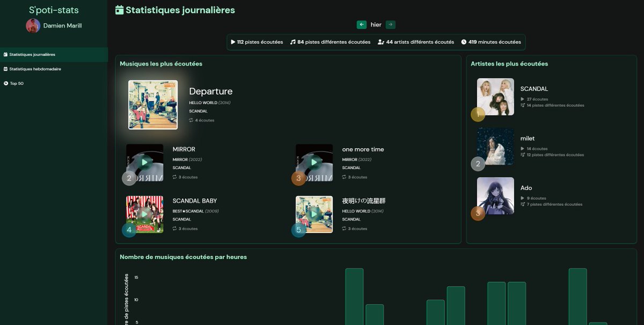This screenshot has height=325, width=644.
Task: Click the artists icon for artists différents
Action: pyautogui.click(x=381, y=42)
